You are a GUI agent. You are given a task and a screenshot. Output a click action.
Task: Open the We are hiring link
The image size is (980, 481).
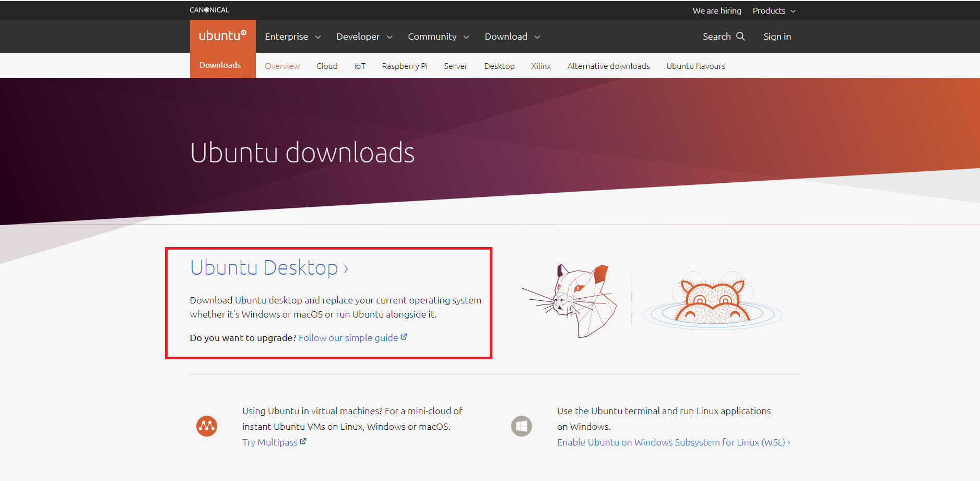[717, 10]
